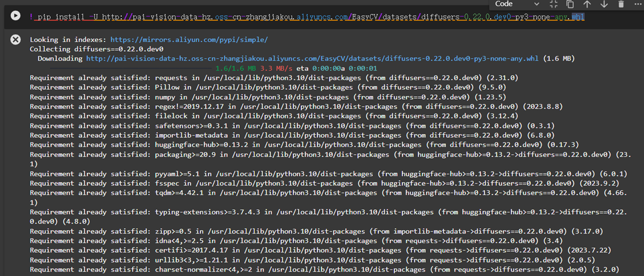The image size is (644, 276).
Task: Select the 'charset-normalizer<4,>=2' requirement line
Action: (x=324, y=269)
